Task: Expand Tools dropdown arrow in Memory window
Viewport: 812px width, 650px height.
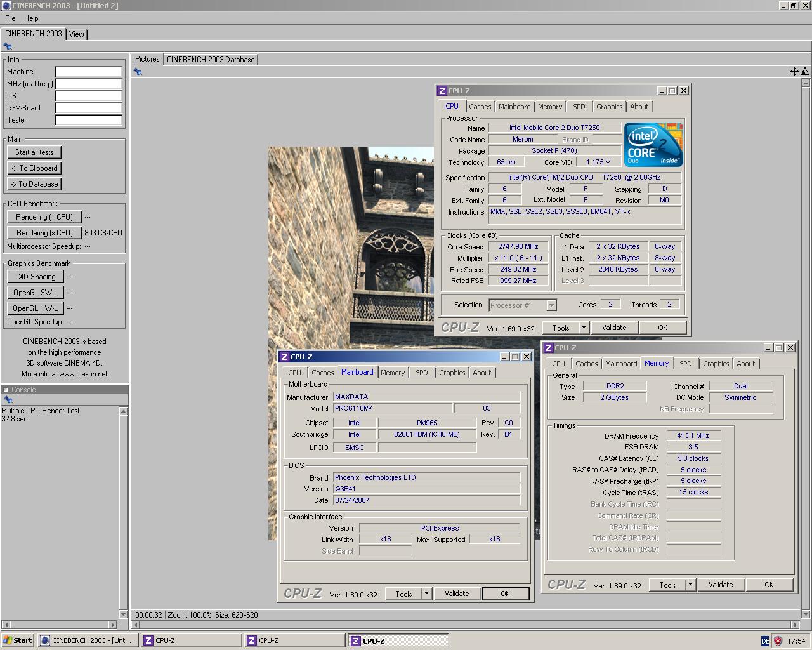Action: point(691,585)
